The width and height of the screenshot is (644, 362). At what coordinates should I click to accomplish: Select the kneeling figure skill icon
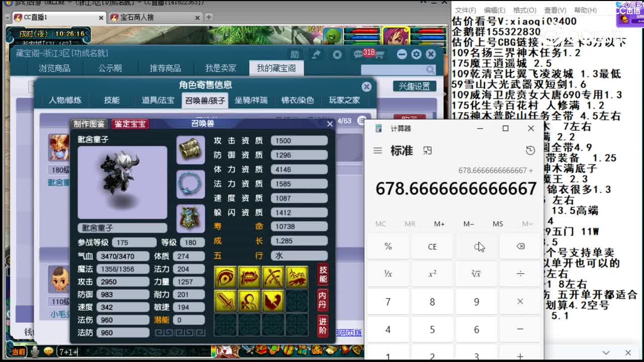(249, 301)
